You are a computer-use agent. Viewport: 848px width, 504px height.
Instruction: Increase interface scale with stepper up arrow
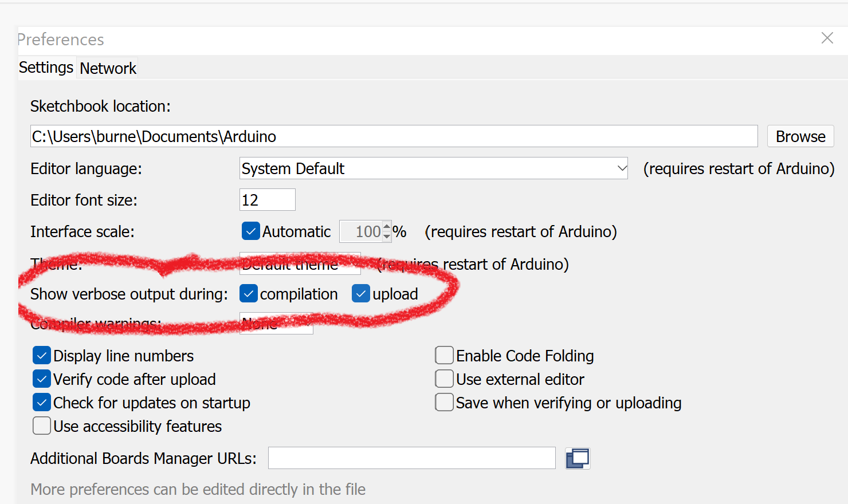coord(387,227)
